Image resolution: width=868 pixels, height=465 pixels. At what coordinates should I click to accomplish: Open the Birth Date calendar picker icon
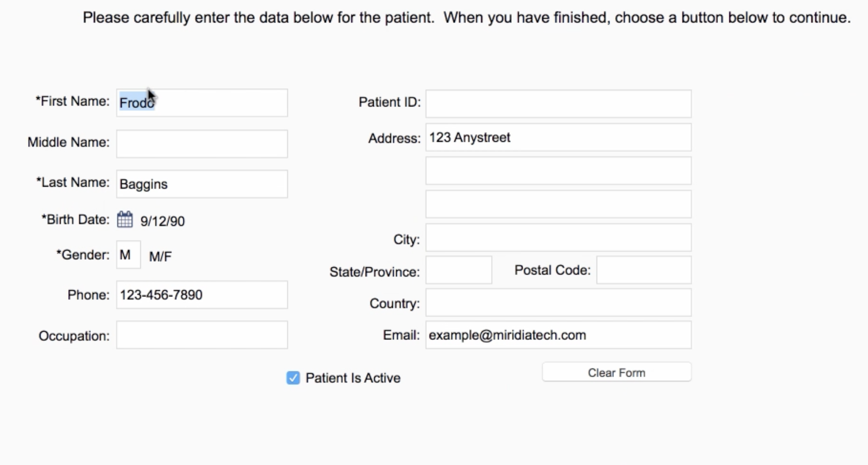[125, 220]
